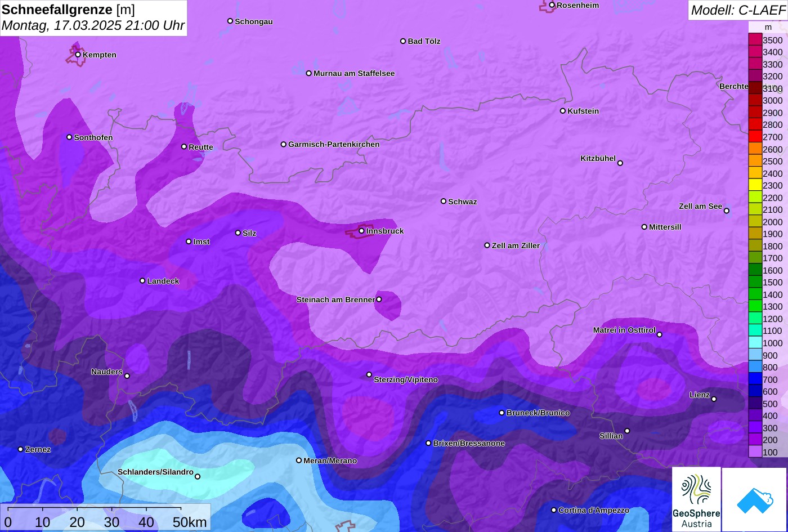
Task: Select the Bad Tölz marker dot
Action: [403, 41]
